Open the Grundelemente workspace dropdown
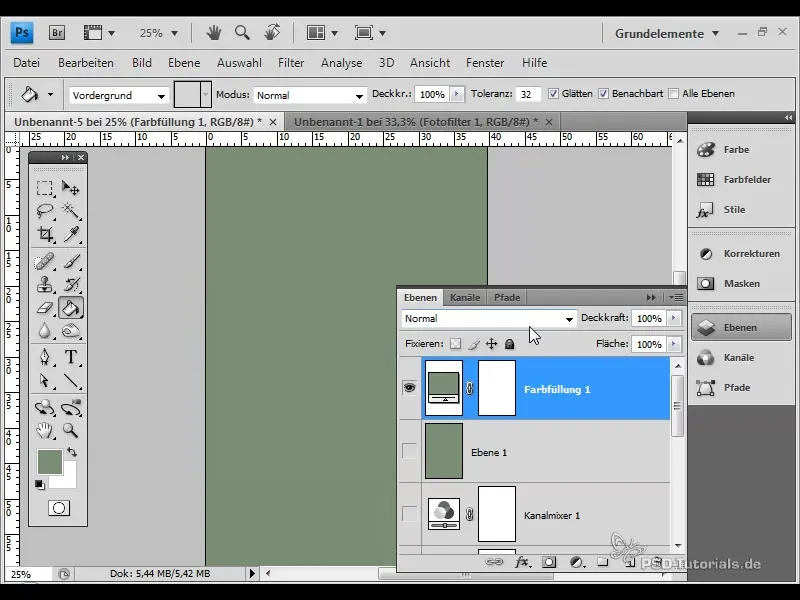The image size is (800, 600). pyautogui.click(x=667, y=34)
